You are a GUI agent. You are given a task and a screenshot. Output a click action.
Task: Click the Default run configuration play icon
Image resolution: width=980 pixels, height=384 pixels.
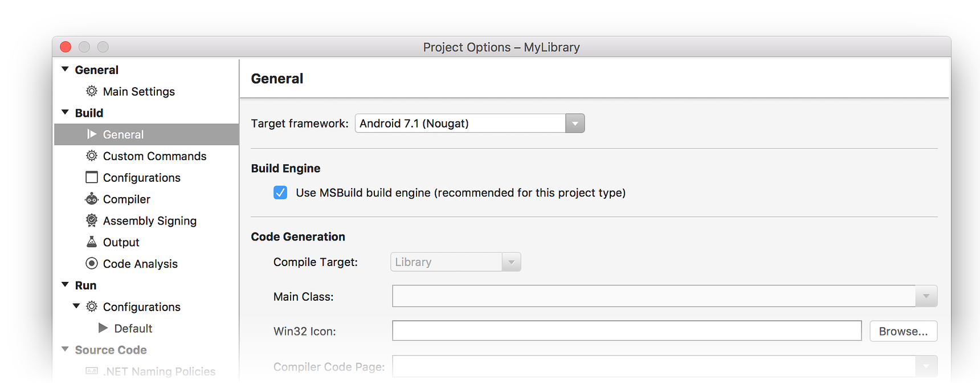[x=103, y=328]
